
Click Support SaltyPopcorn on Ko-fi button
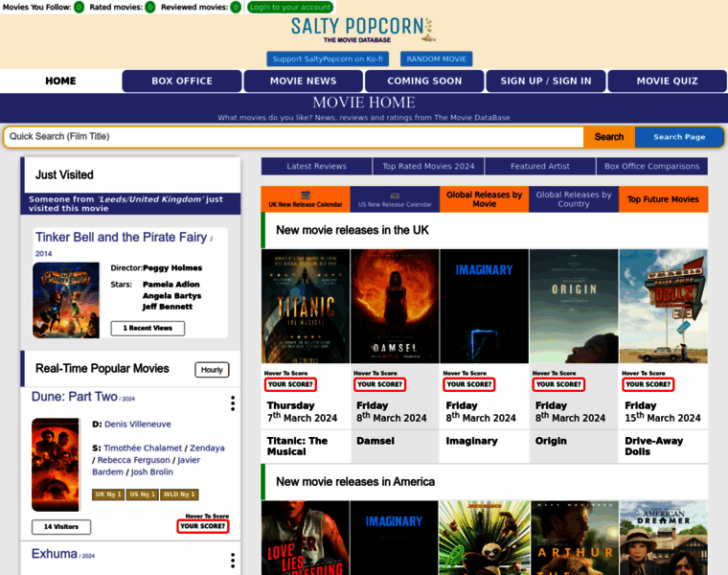pyautogui.click(x=328, y=59)
